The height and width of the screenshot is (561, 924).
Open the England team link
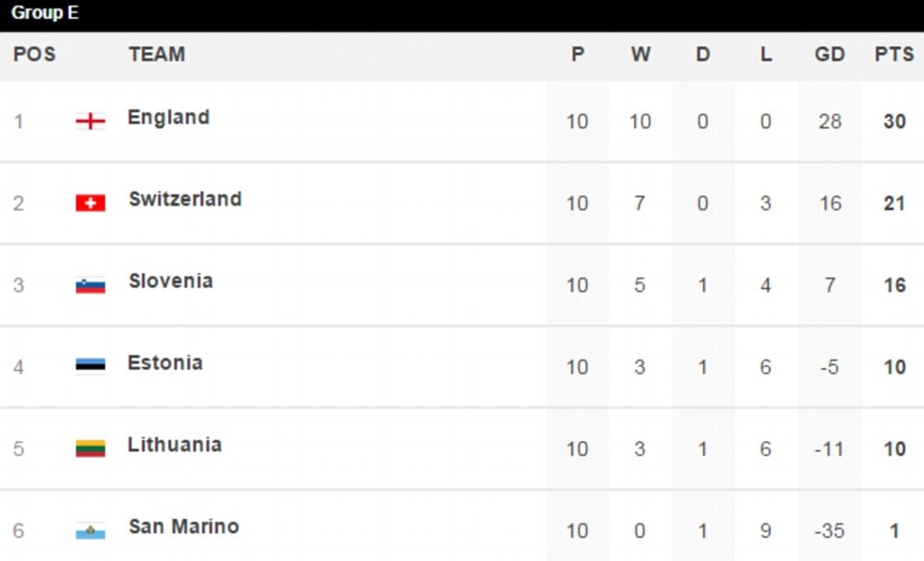tap(168, 117)
